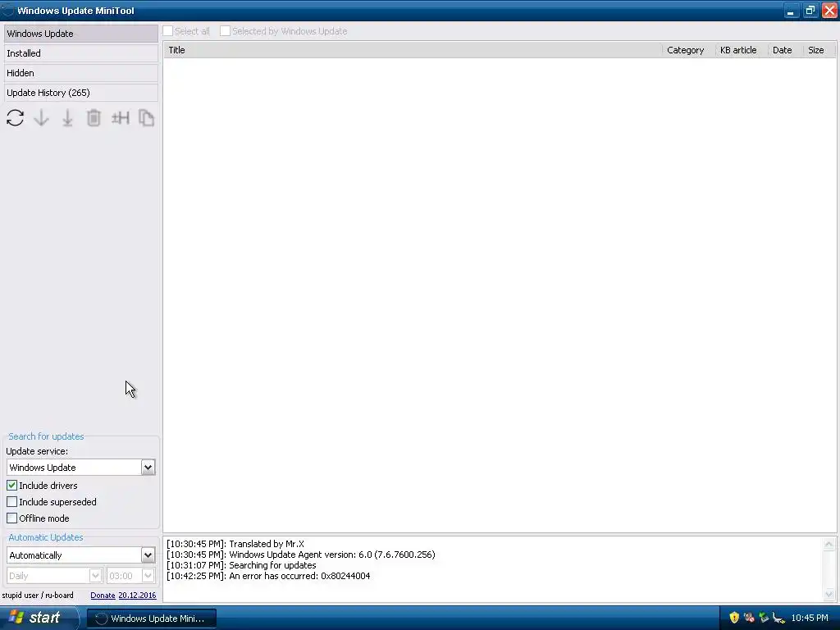Click the 20.12.2016 version link

pos(137,596)
